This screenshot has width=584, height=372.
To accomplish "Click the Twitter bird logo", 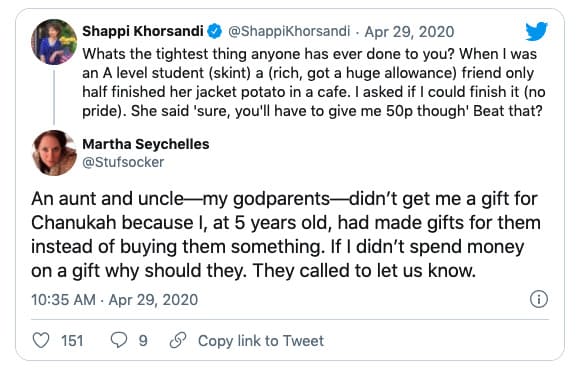I will tap(536, 31).
